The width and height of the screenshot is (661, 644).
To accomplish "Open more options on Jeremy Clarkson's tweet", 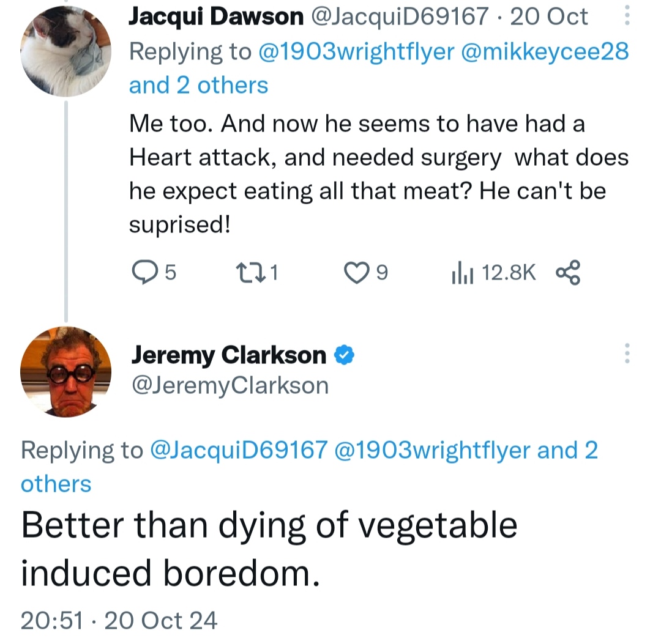I will click(x=626, y=354).
